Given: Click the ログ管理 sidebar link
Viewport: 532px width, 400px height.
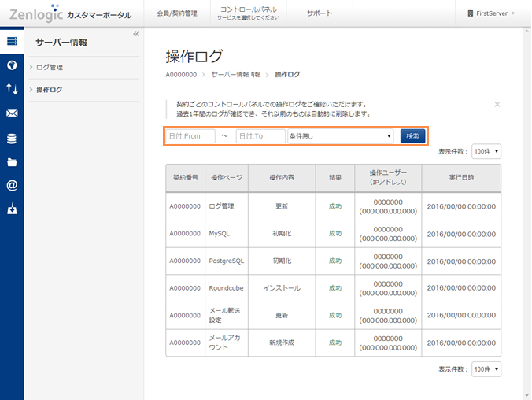Looking at the screenshot, I should [x=50, y=68].
